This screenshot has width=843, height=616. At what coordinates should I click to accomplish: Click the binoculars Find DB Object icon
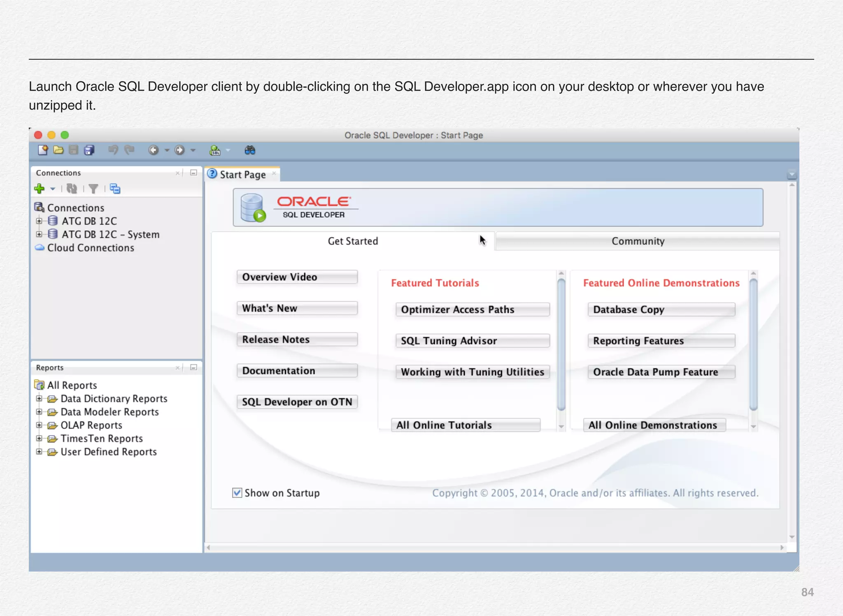pyautogui.click(x=250, y=150)
